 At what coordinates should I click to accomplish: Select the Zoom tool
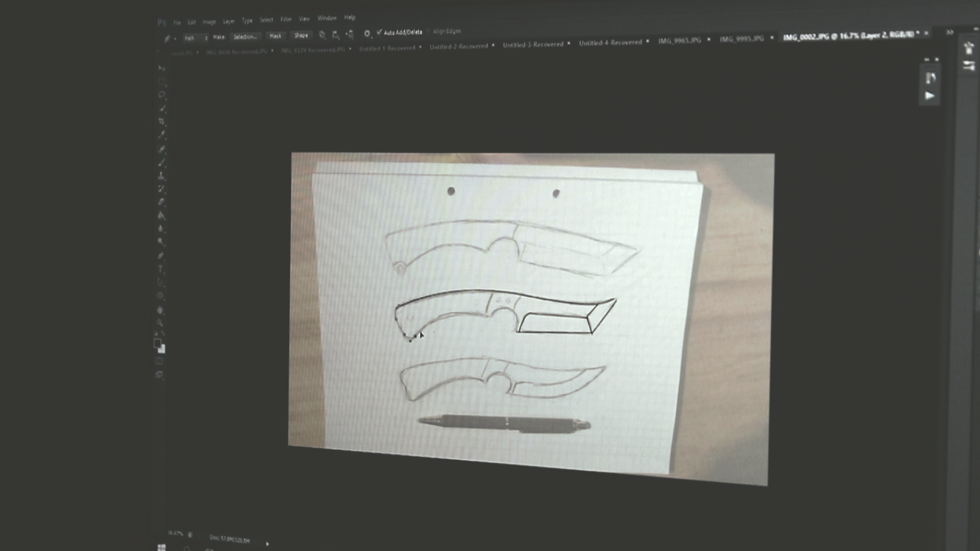(162, 321)
